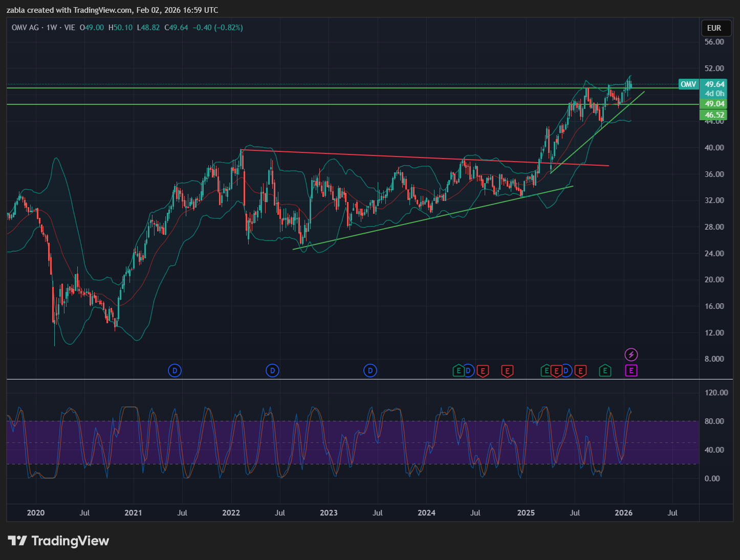Click the dividend marker in mid-2023
The height and width of the screenshot is (560, 740).
coord(370,370)
